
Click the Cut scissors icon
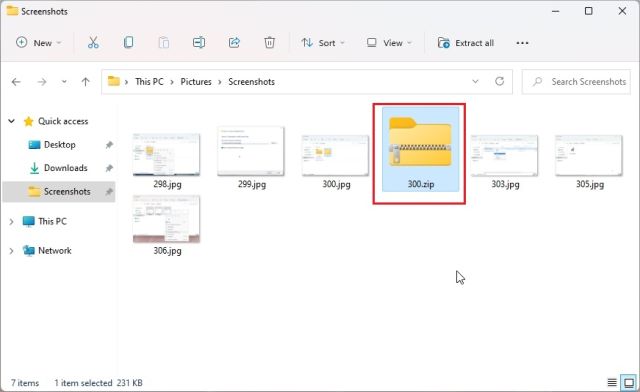point(93,42)
